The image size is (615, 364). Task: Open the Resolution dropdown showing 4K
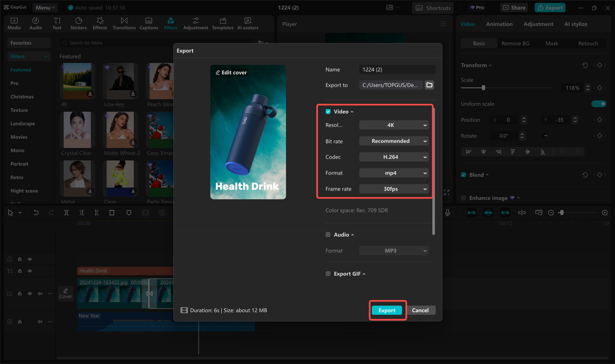[x=394, y=125]
